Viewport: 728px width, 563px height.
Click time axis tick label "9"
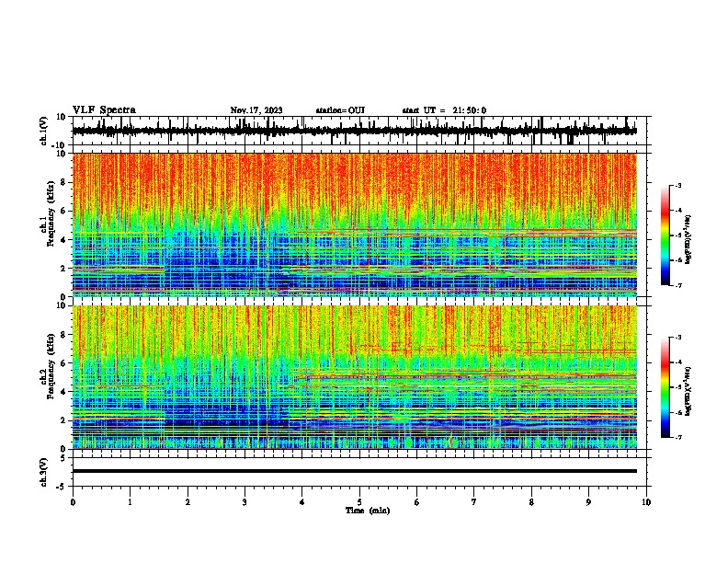[x=588, y=502]
